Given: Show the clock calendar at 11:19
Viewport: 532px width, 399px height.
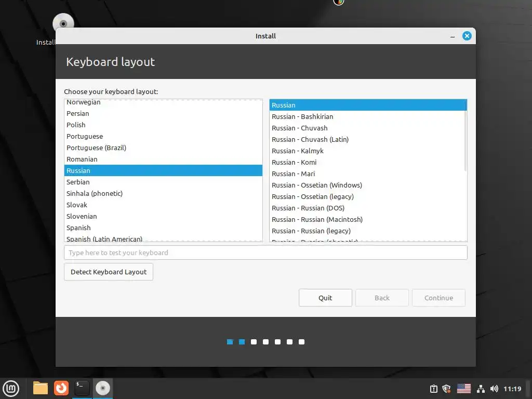Looking at the screenshot, I should click(512, 389).
